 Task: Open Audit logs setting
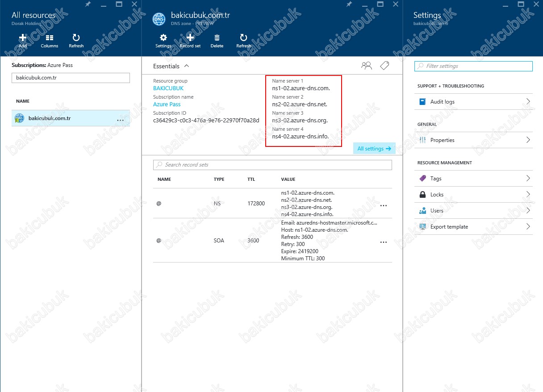[x=473, y=102]
